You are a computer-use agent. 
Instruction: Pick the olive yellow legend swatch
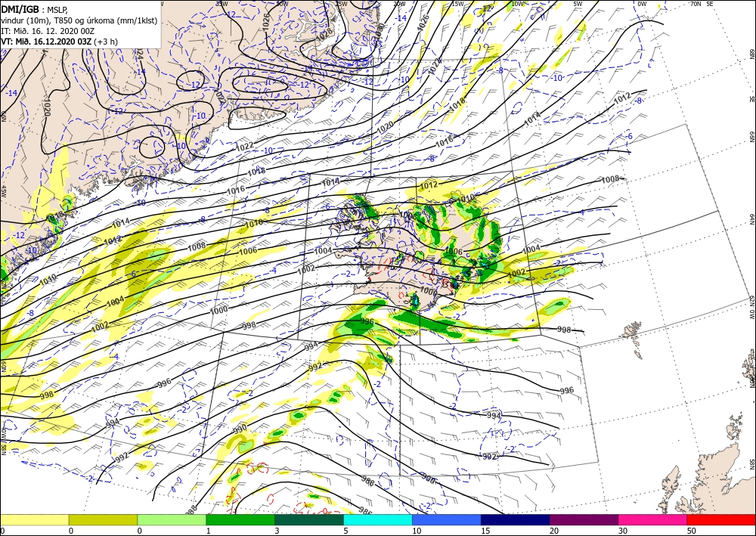coord(103,519)
